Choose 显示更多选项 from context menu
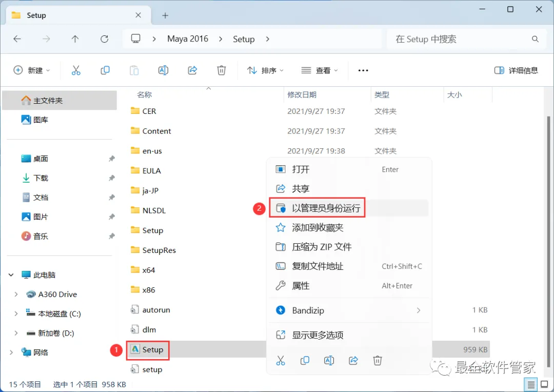 (x=349, y=335)
